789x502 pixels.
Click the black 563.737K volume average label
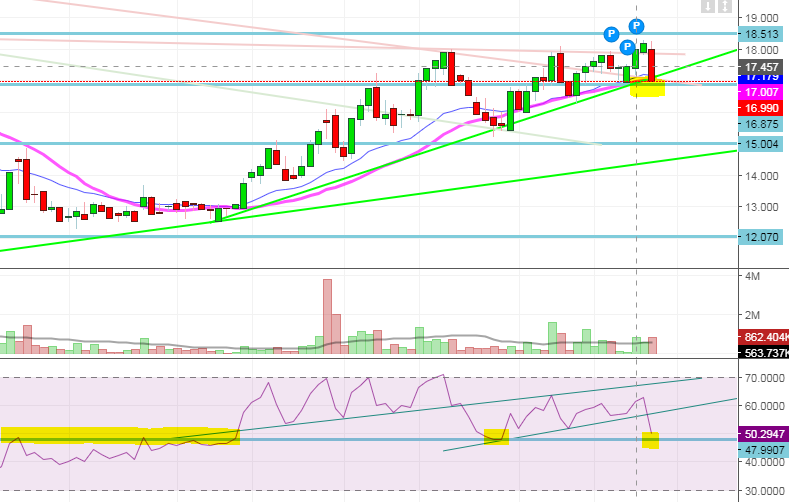(x=763, y=353)
